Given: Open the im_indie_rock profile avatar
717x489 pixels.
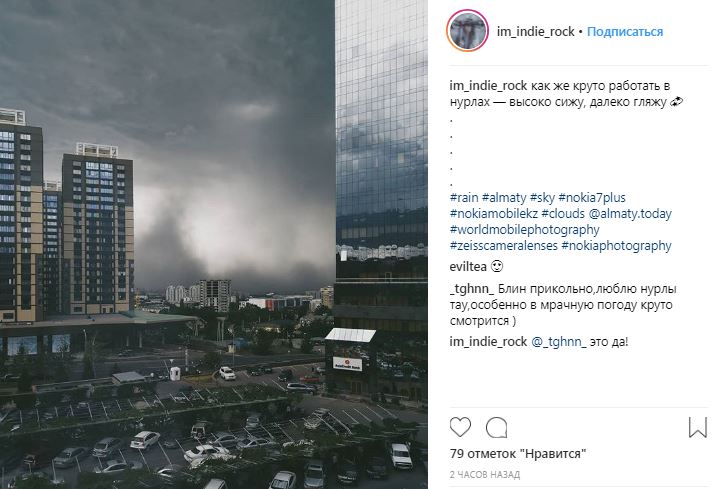Looking at the screenshot, I should [x=467, y=31].
